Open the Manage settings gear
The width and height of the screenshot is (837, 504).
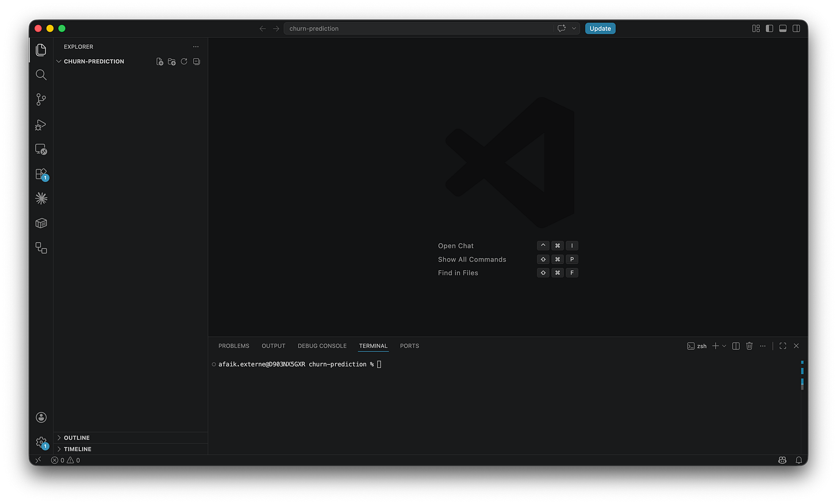[x=41, y=442]
